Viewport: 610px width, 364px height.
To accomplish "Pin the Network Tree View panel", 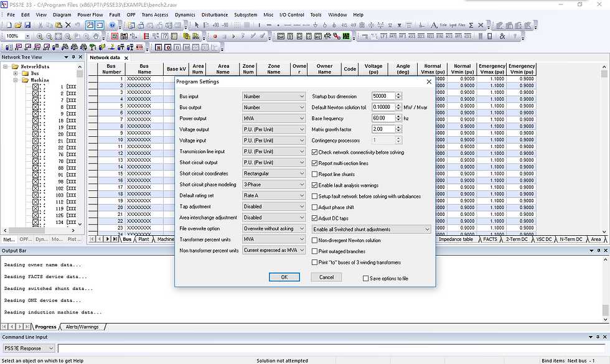I will (73, 57).
